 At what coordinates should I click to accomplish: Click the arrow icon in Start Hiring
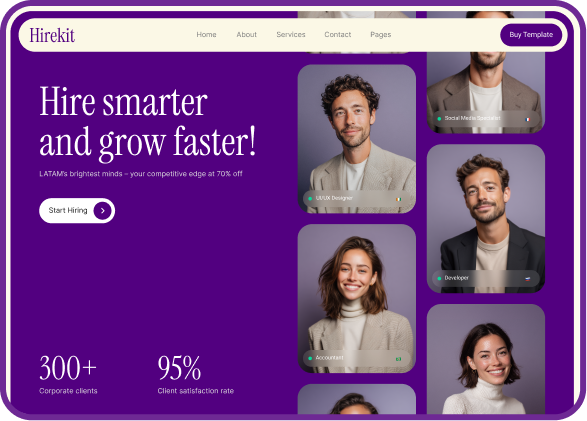coord(103,211)
